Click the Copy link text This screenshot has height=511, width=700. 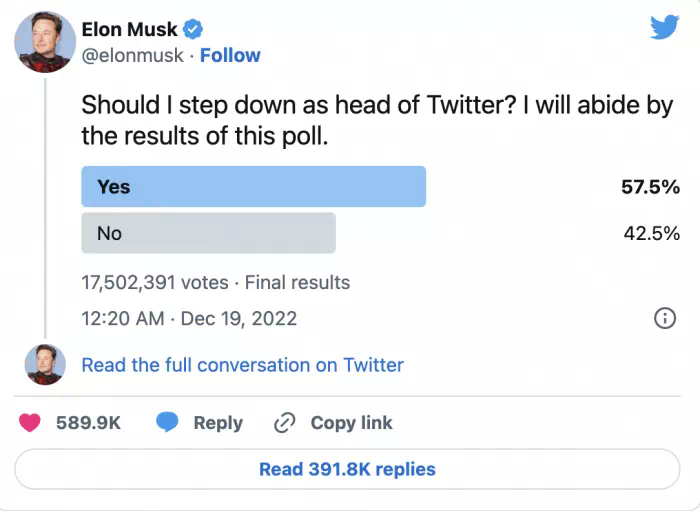pos(351,423)
